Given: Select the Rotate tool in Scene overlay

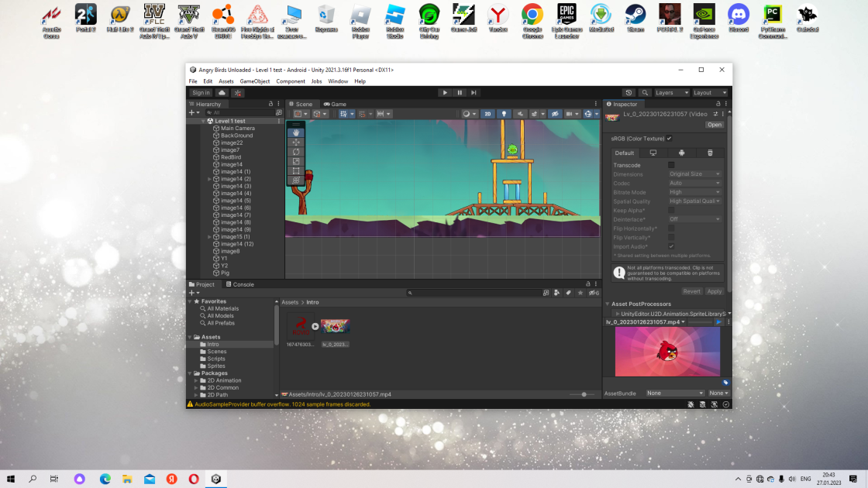Looking at the screenshot, I should tap(296, 152).
